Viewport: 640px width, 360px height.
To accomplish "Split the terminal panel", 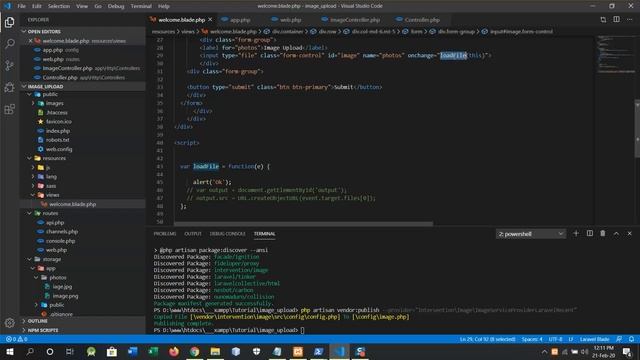I will 589,233.
